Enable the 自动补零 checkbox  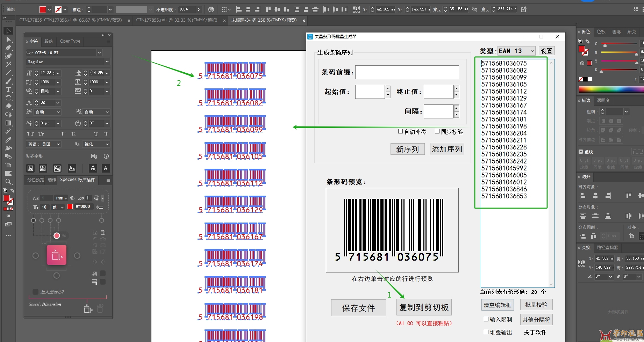point(401,131)
